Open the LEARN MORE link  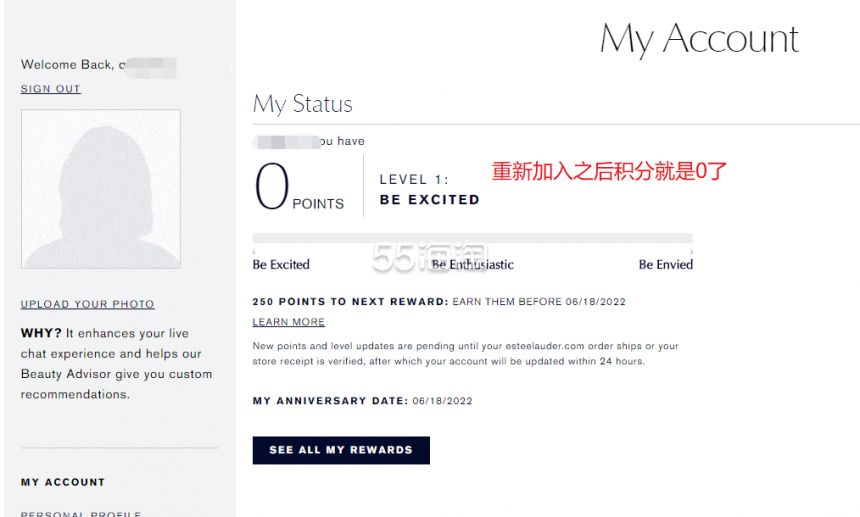click(x=288, y=322)
